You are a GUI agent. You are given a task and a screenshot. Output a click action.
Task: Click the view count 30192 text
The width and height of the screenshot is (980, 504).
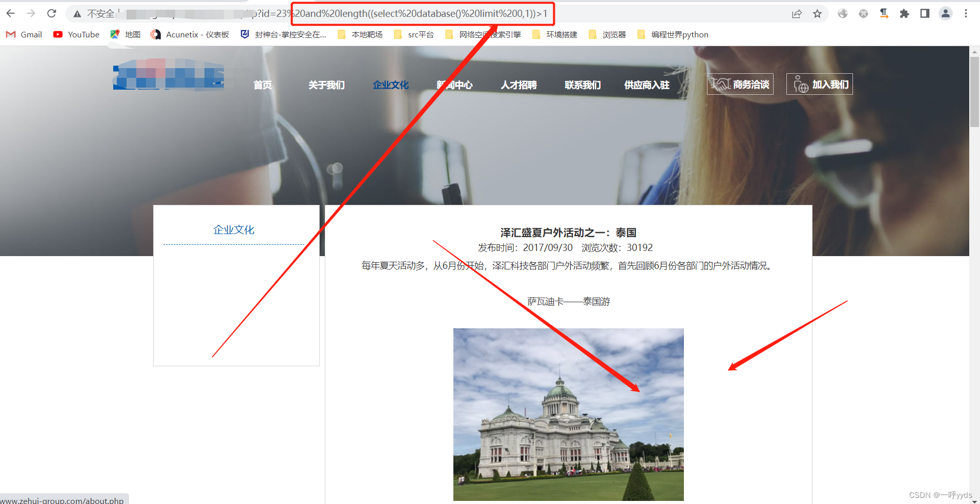click(640, 248)
